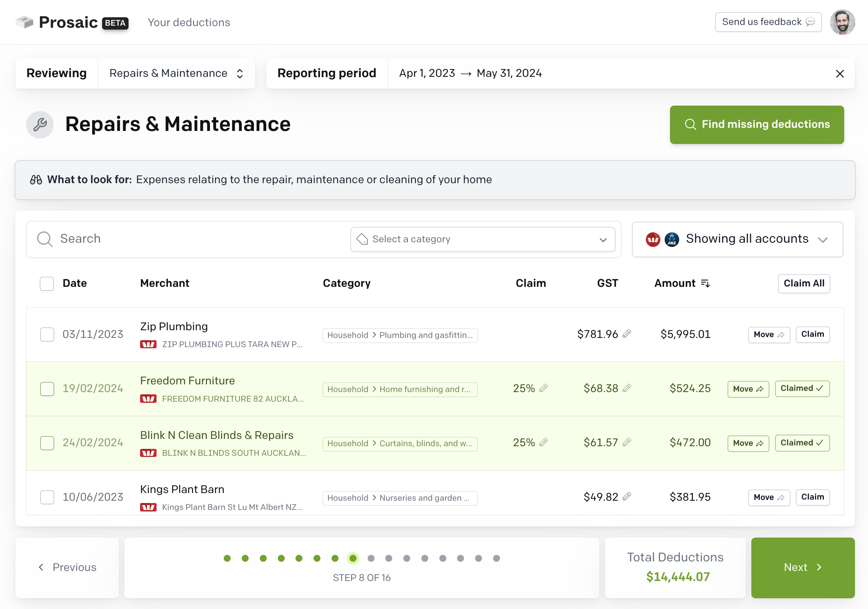
Task: Go back with the Previous button
Action: (x=67, y=568)
